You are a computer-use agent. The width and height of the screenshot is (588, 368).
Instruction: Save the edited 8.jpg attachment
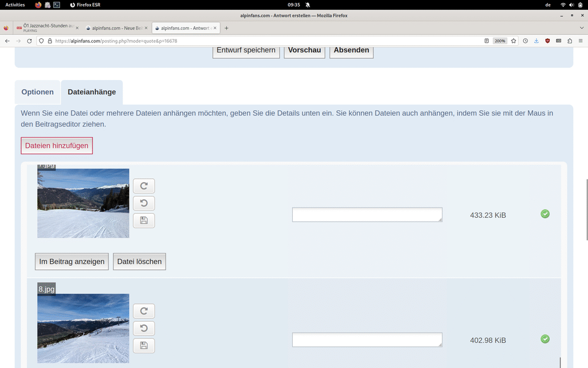[x=143, y=345]
